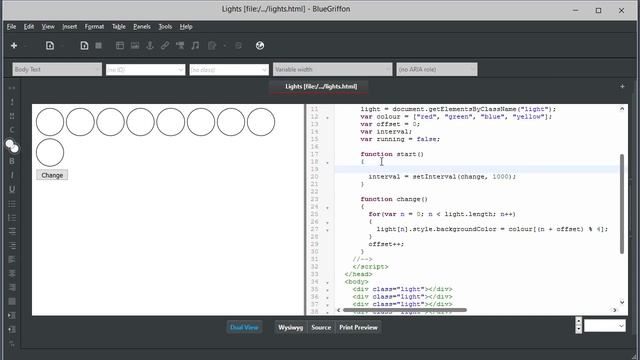Add a new tab with plus button
Viewport: 640px width, 360px height.
622,87
